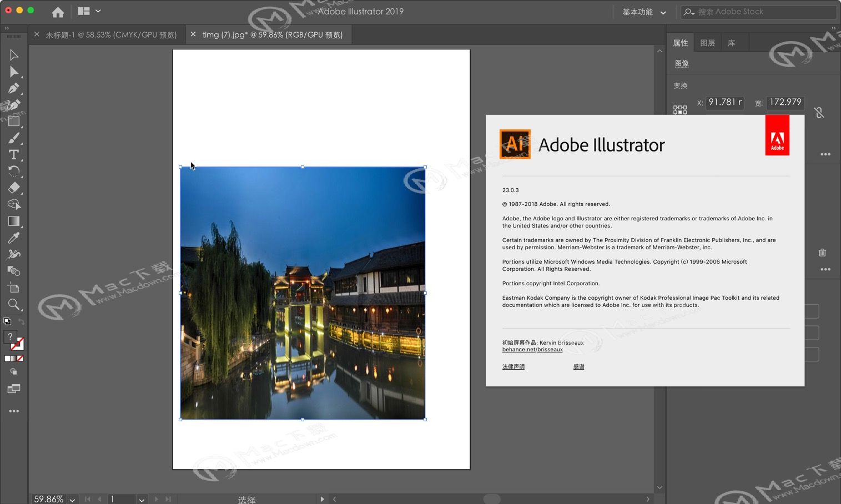Close the timg (7).jpg document tab
The height and width of the screenshot is (504, 841).
[x=193, y=34]
